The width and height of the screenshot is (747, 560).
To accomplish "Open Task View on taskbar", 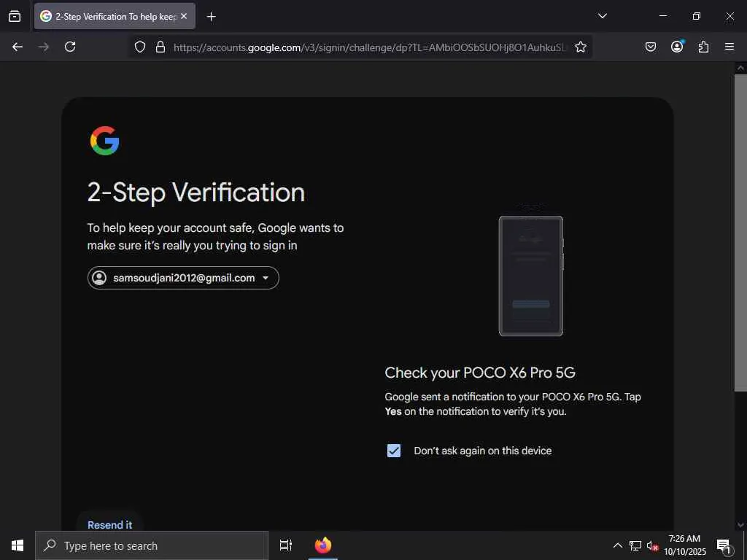I will 286,545.
